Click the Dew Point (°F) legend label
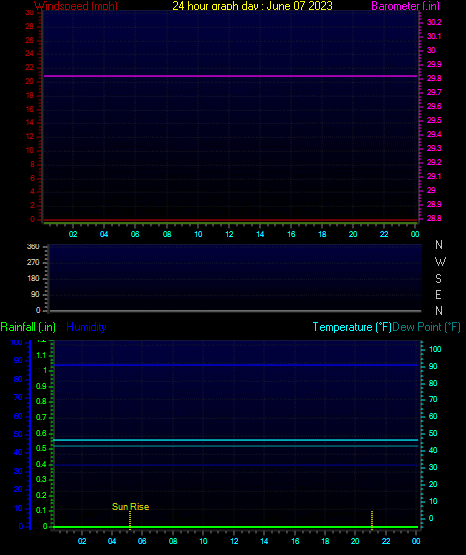 (x=426, y=327)
